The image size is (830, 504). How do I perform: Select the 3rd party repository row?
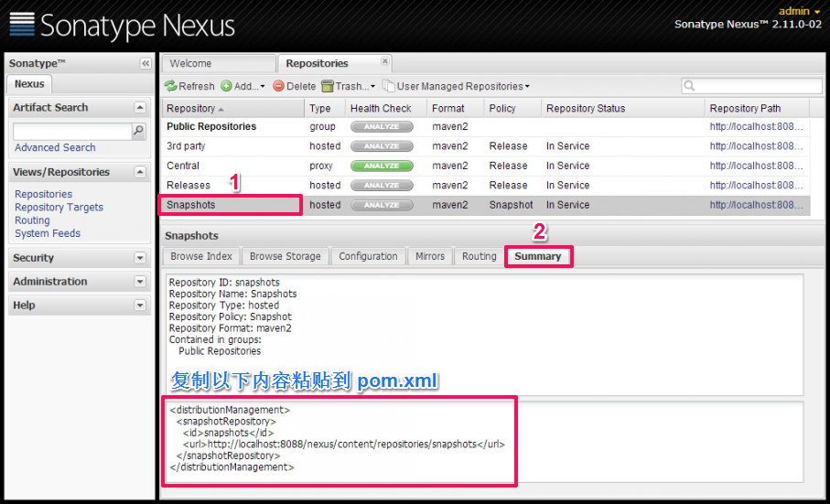[x=485, y=146]
